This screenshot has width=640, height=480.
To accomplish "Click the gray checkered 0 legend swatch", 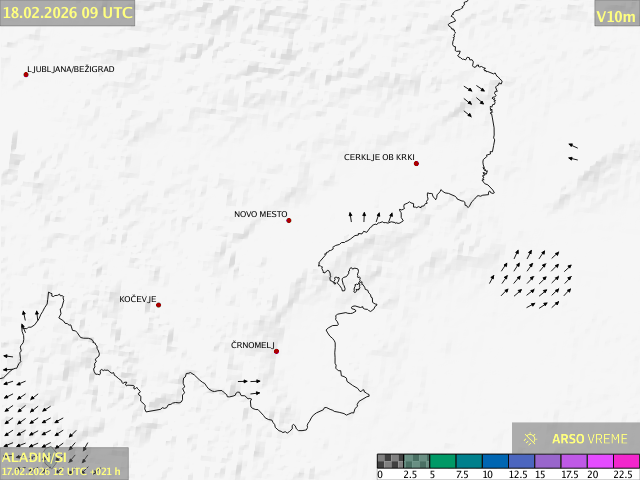I will [389, 461].
